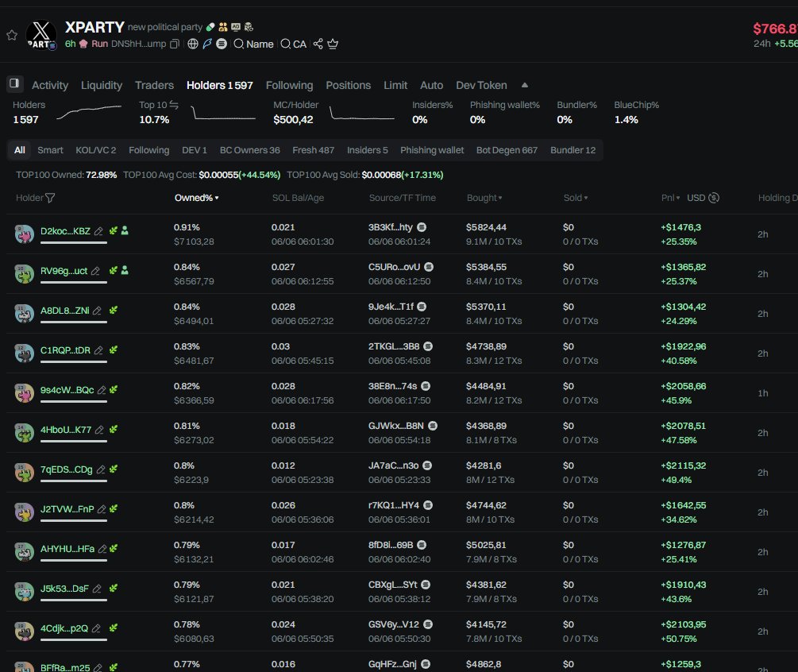Open the explorer icon next to 9Je4k...T1f
Screen dimensions: 798x672
[x=422, y=307]
